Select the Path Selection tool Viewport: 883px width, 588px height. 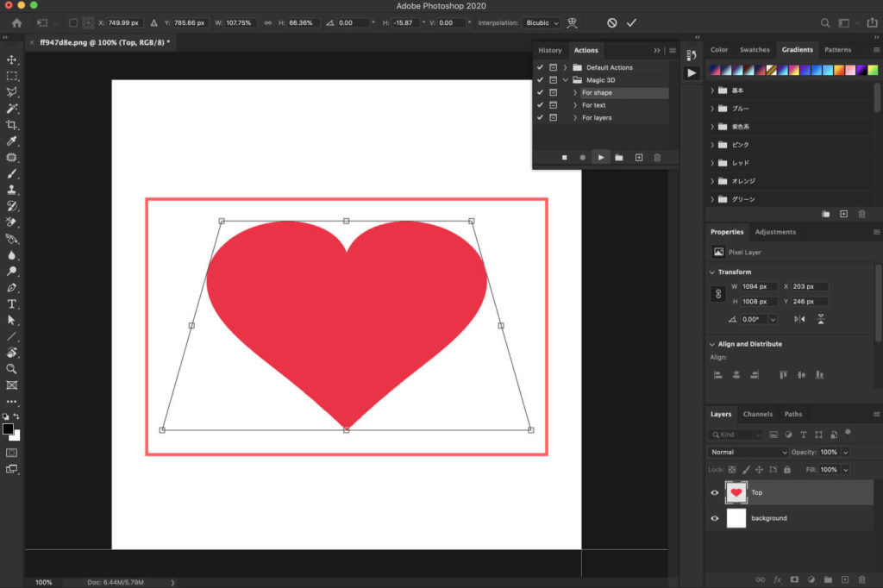coord(11,320)
